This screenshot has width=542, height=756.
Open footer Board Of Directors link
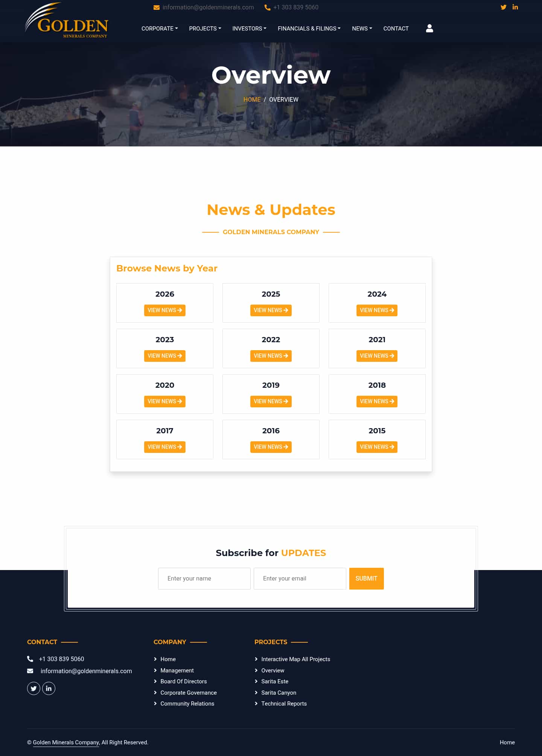(184, 681)
